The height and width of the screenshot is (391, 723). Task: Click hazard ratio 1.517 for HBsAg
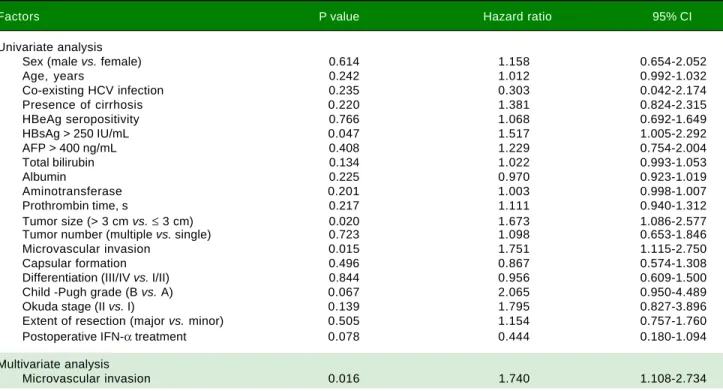tap(514, 133)
